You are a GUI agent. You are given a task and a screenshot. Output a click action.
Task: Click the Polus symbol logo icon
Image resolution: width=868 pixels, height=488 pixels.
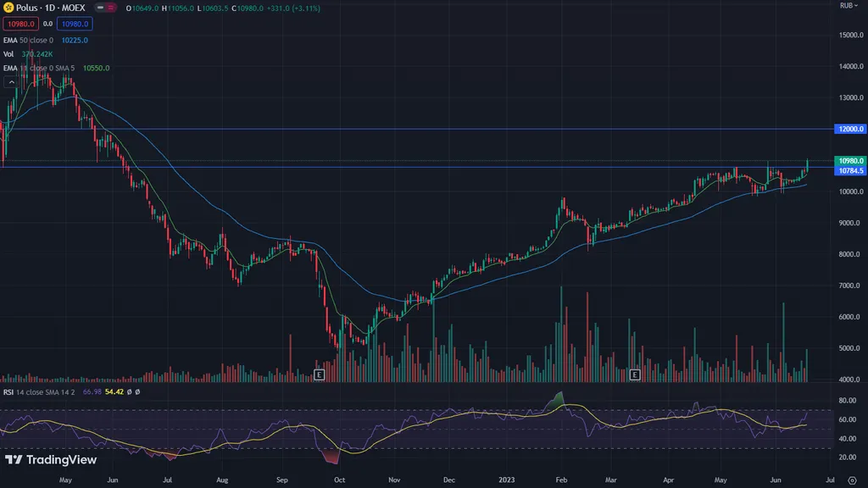pyautogui.click(x=8, y=8)
